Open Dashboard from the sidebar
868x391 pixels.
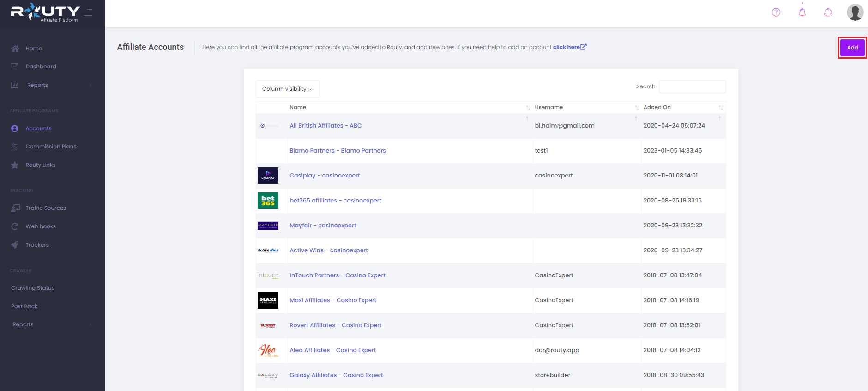pyautogui.click(x=41, y=67)
